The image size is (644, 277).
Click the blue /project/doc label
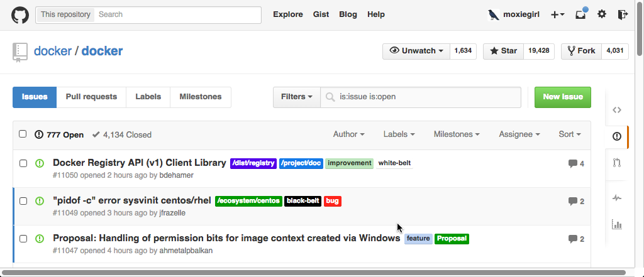pyautogui.click(x=301, y=163)
